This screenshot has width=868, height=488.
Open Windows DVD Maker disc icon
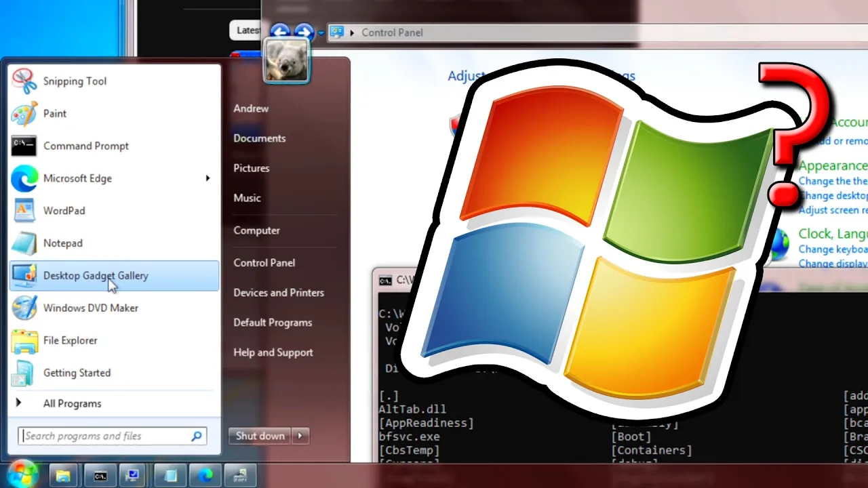(24, 308)
